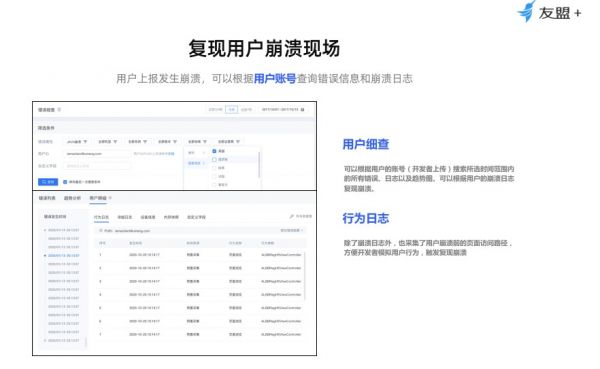Screen dimensions: 600x369
Task: Click the icon before the user ID in the log header
Action: pos(101,231)
